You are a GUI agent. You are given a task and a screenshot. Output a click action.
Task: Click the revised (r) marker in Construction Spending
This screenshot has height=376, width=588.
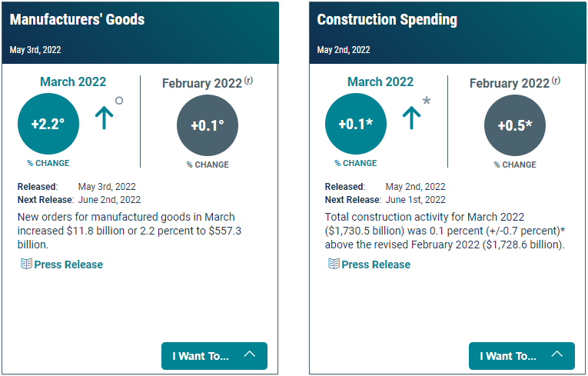click(x=556, y=81)
